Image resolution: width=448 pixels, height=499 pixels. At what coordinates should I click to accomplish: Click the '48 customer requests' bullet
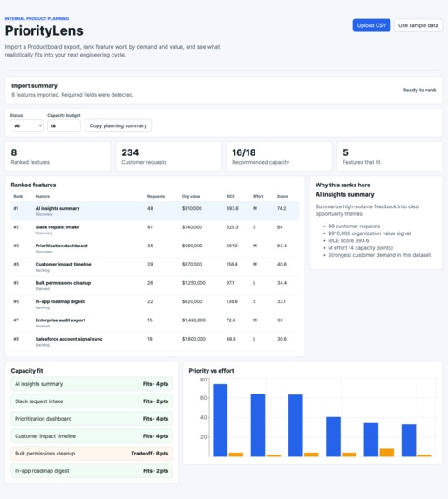[354, 226]
